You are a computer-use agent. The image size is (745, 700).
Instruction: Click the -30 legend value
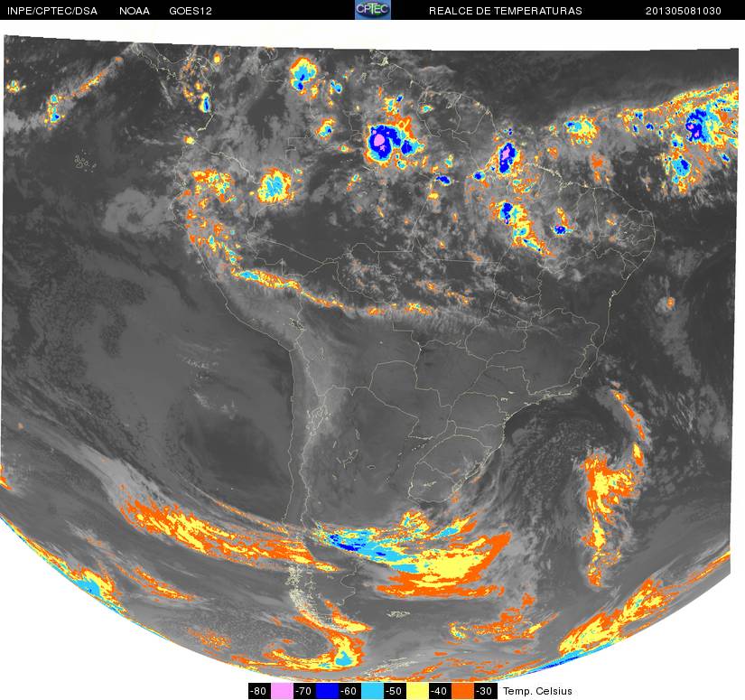pos(485,691)
